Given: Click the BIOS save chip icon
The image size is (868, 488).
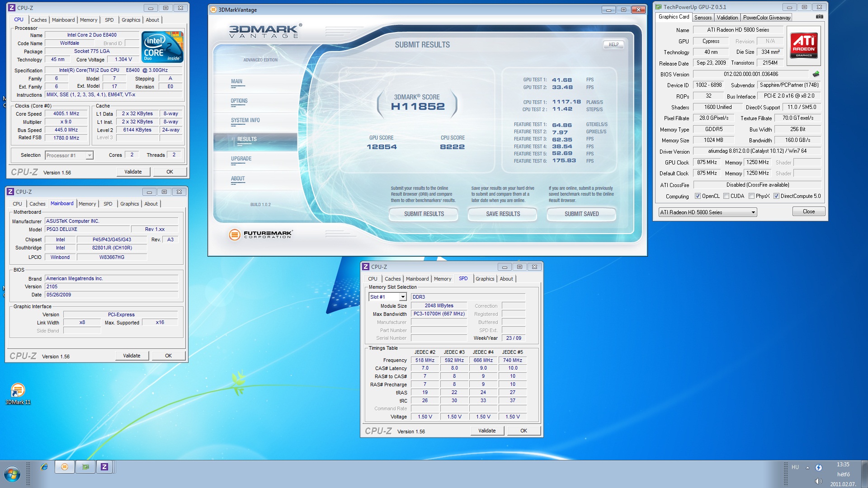Looking at the screenshot, I should (x=816, y=74).
